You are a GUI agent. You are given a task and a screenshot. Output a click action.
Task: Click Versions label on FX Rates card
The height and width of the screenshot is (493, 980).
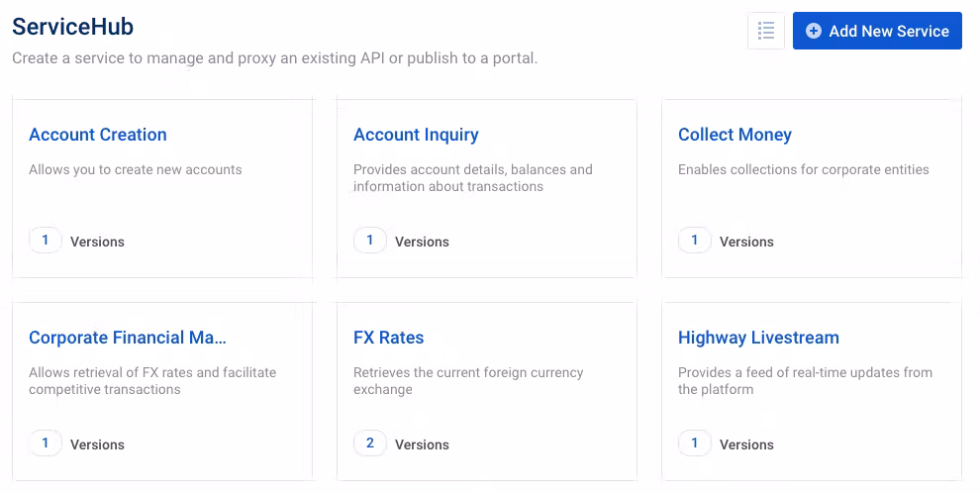pyautogui.click(x=422, y=444)
